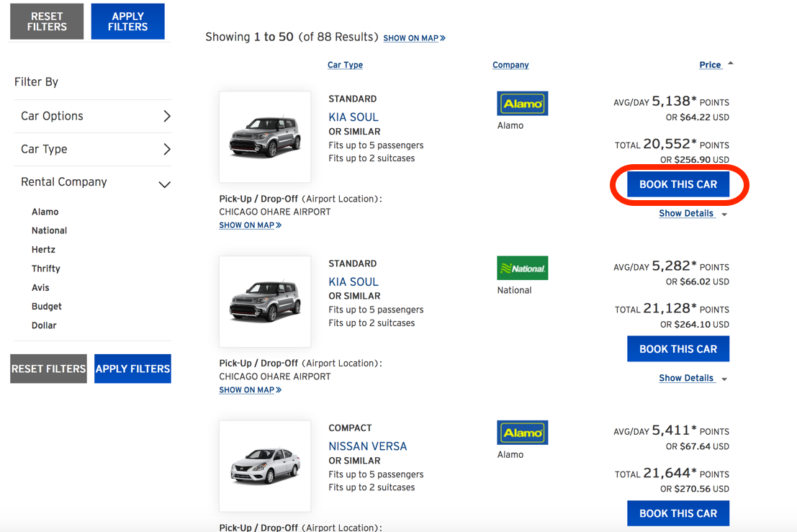This screenshot has width=797, height=532.
Task: Select the COMPACT car class label
Action: tap(350, 428)
